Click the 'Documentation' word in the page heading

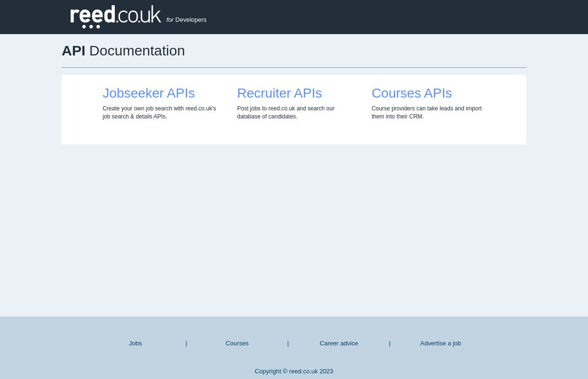click(x=137, y=51)
